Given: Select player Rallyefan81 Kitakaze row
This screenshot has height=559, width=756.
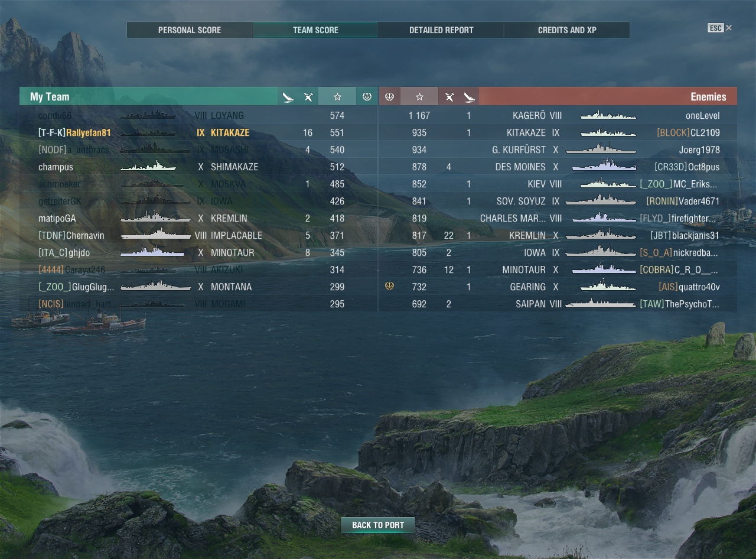Looking at the screenshot, I should [198, 133].
